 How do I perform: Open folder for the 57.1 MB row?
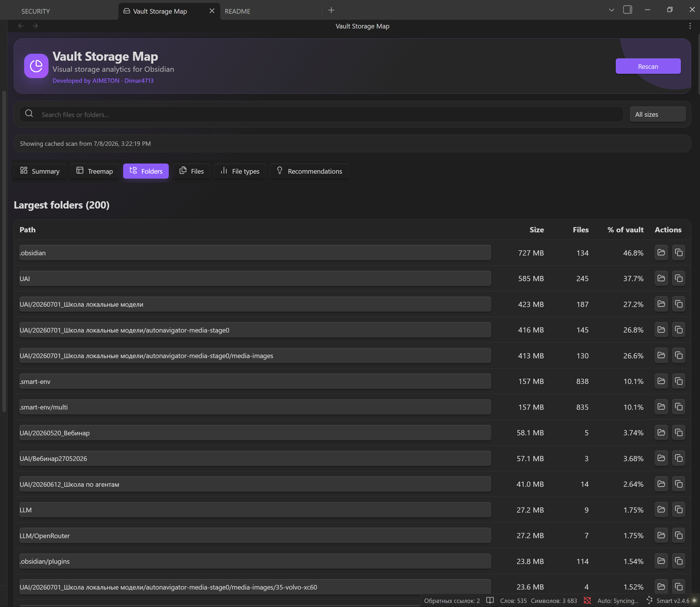click(661, 458)
